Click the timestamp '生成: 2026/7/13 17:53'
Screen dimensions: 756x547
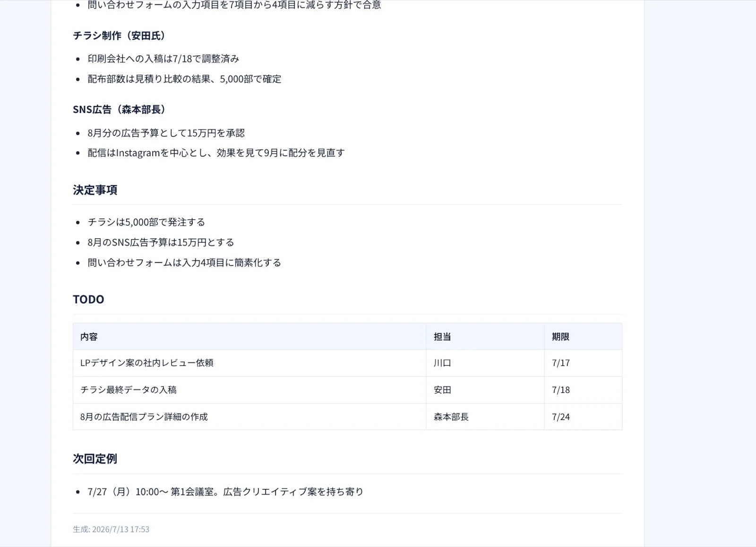coord(111,529)
